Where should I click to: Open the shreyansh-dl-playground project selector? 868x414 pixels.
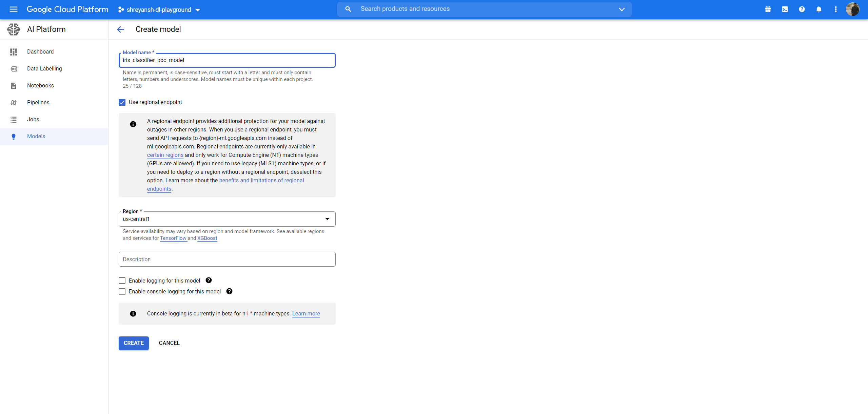(159, 10)
